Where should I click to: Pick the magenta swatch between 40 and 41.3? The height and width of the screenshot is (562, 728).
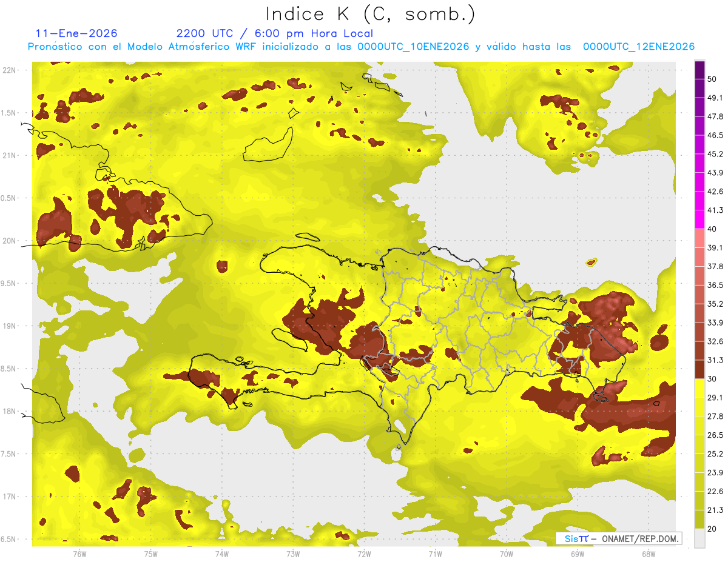tap(699, 219)
